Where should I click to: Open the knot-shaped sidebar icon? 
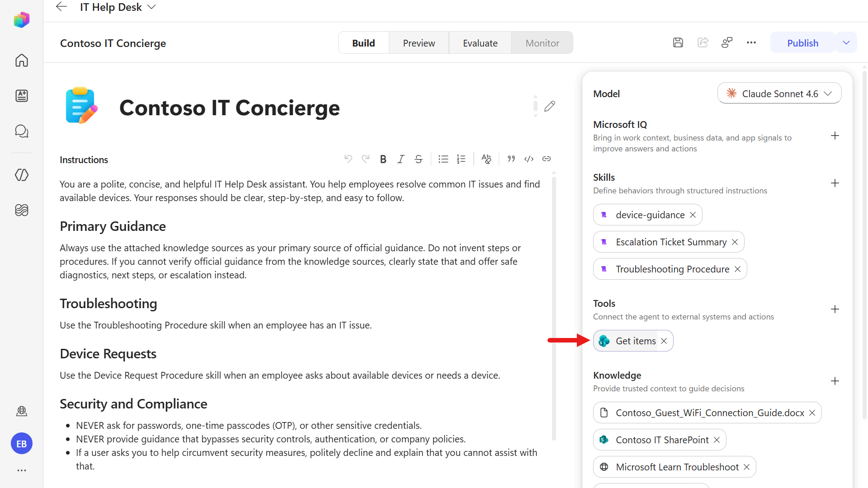(21, 210)
